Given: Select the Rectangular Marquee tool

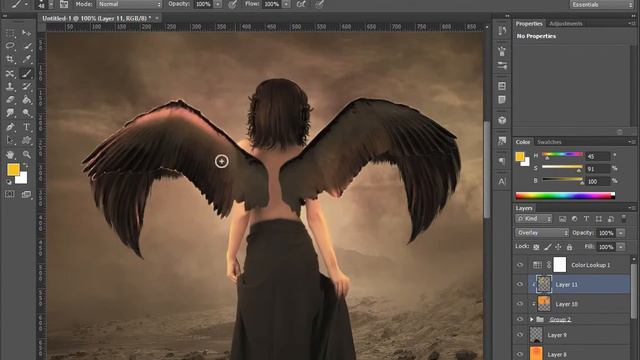Looking at the screenshot, I should 10,33.
